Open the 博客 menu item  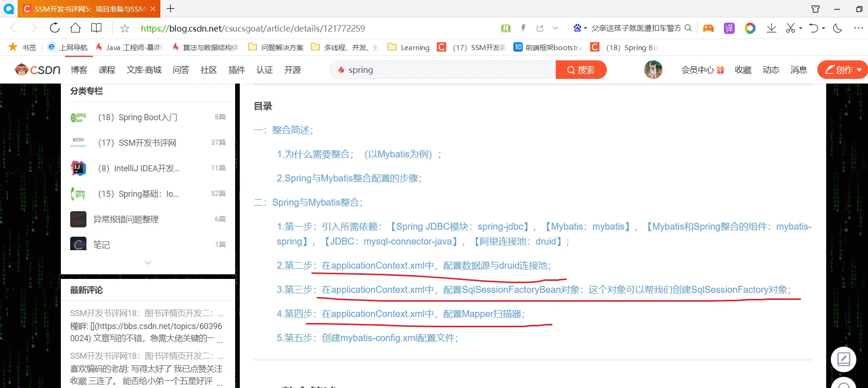[79, 70]
